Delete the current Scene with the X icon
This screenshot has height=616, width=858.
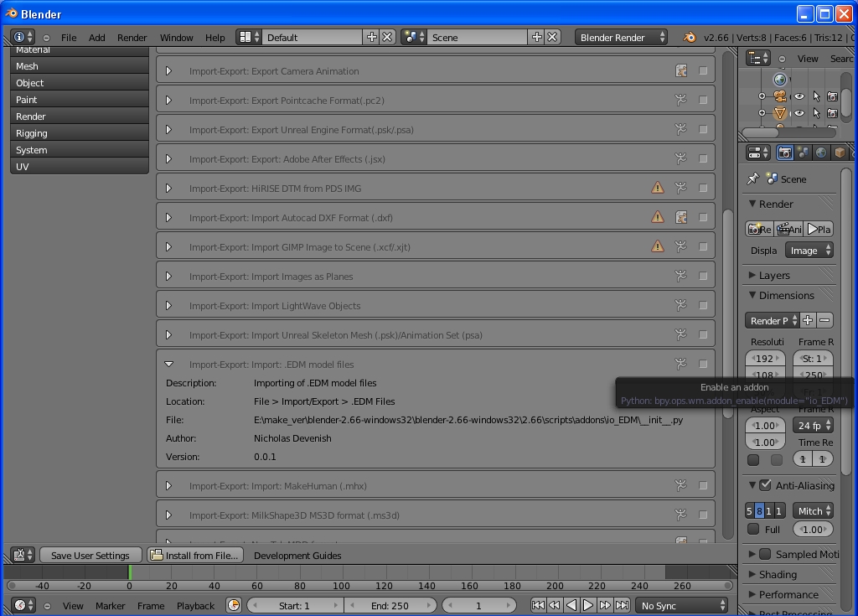553,37
